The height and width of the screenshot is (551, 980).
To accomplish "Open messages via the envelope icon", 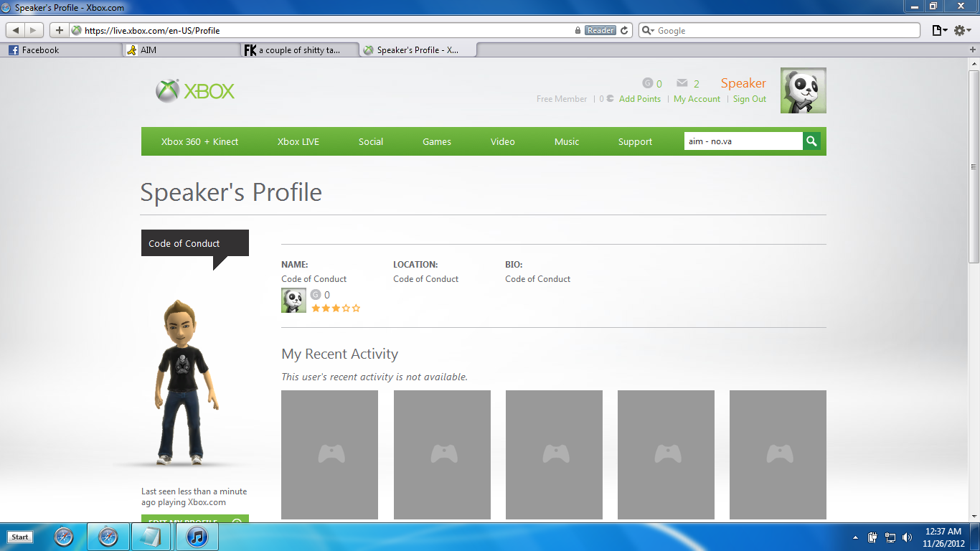I will coord(682,83).
